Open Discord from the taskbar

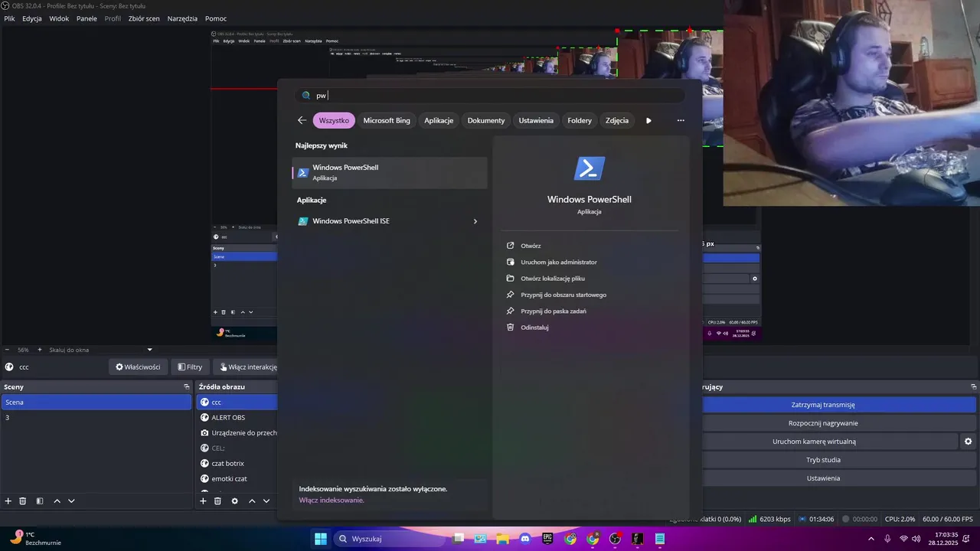click(525, 539)
